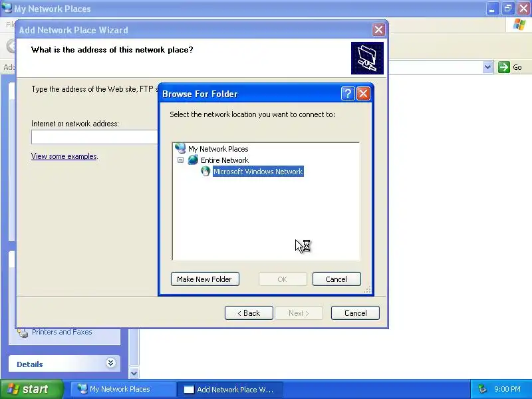Click the Microsoft Windows Network icon
The width and height of the screenshot is (532, 399).
point(205,172)
